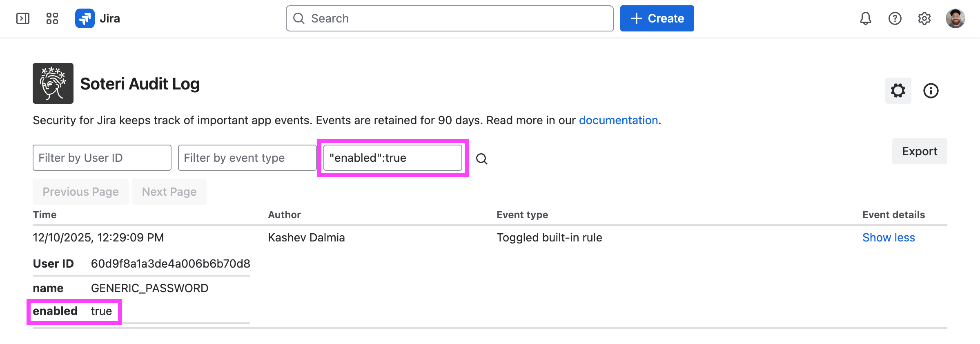Click the Soteri Audit Log app logo
This screenshot has height=344, width=980.
[53, 83]
